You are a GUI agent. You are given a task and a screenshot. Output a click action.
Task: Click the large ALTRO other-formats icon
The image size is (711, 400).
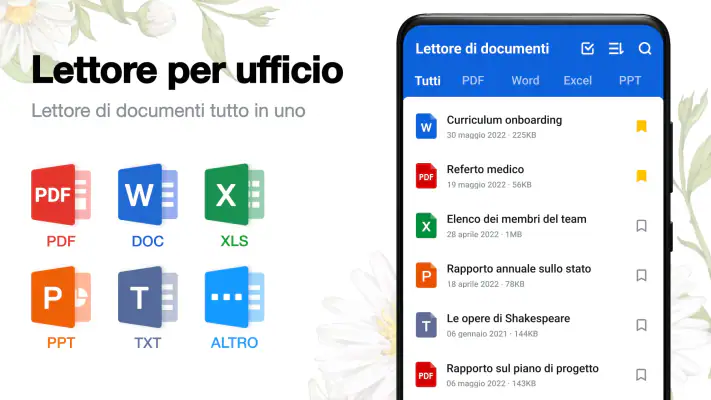tap(234, 297)
